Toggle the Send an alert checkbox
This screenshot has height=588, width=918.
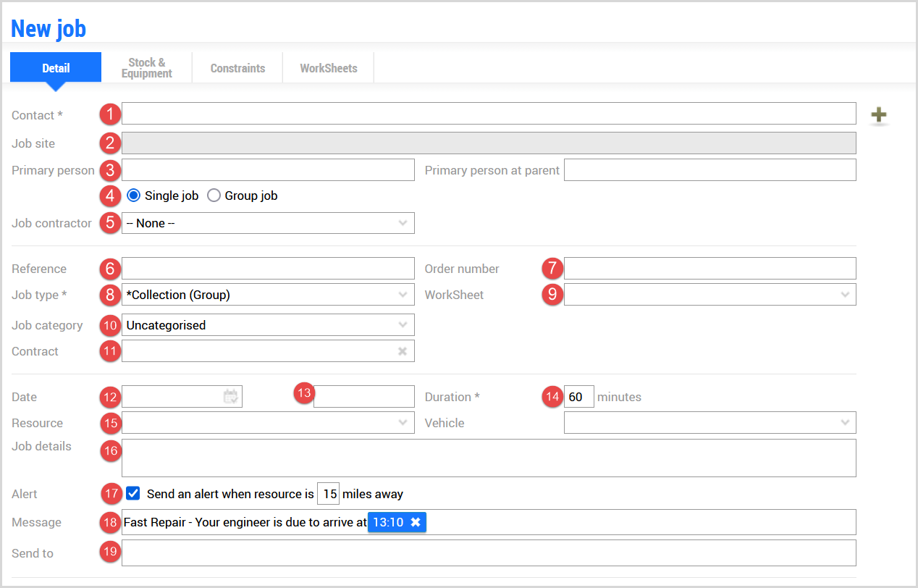(133, 494)
